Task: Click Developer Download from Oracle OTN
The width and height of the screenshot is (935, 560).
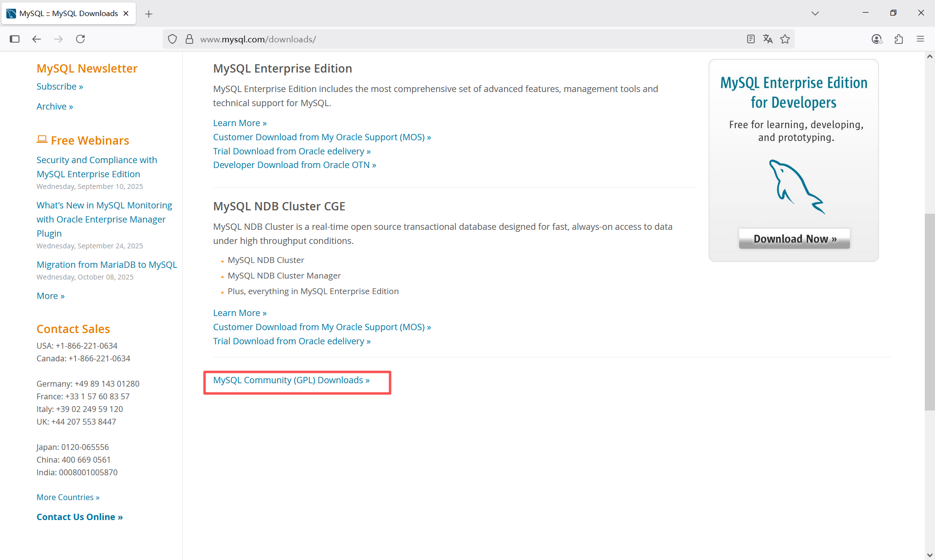Action: click(294, 165)
